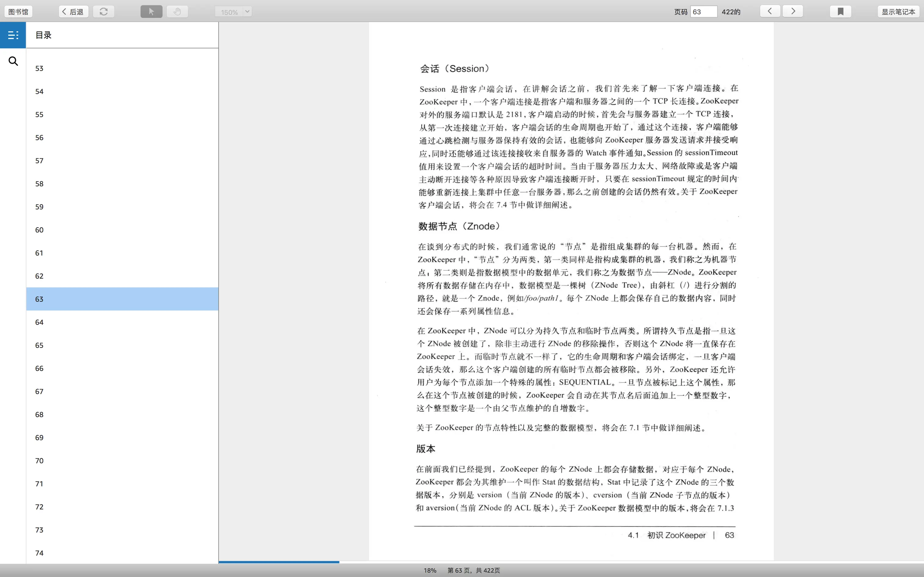Click the 目录 contents header

[x=43, y=35]
